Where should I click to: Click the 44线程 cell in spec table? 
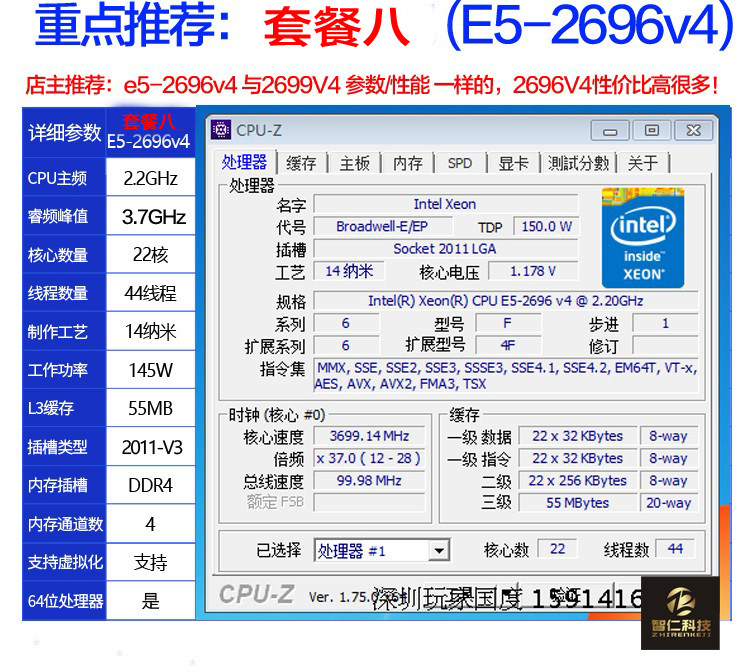click(150, 293)
